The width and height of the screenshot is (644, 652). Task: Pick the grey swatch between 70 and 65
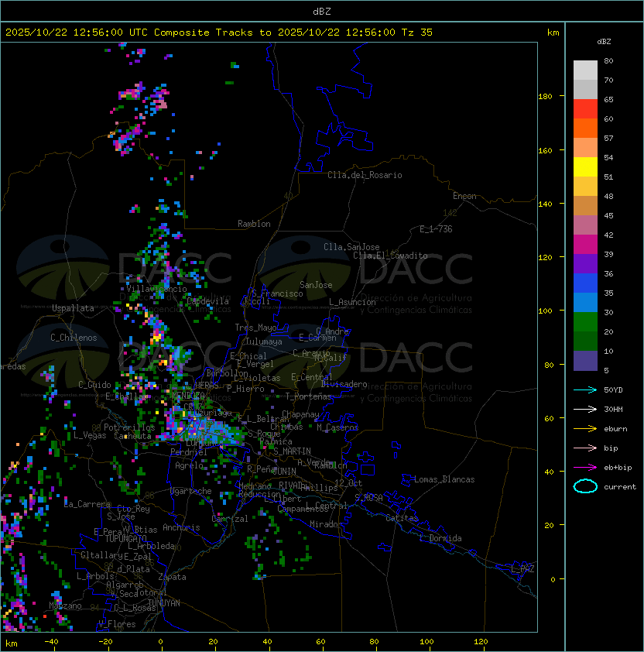[x=585, y=89]
